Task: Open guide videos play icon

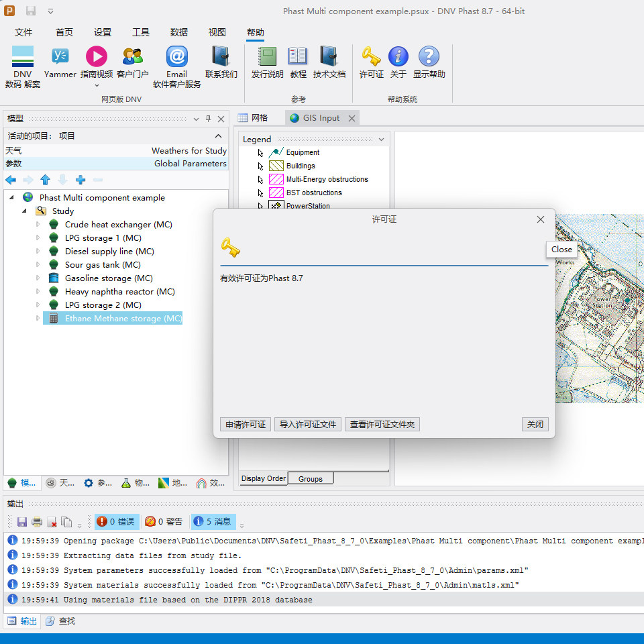Action: click(x=97, y=56)
